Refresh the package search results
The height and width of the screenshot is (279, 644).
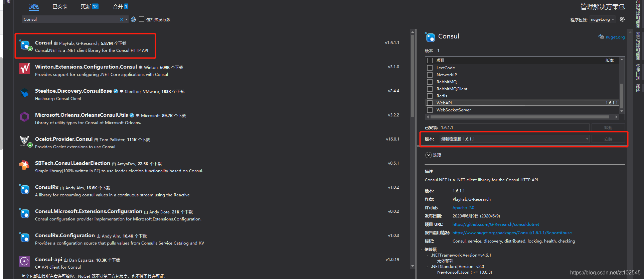tap(133, 19)
